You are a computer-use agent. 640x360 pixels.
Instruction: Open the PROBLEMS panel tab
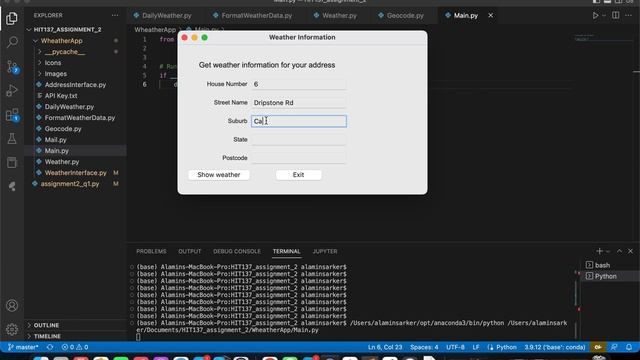click(151, 251)
